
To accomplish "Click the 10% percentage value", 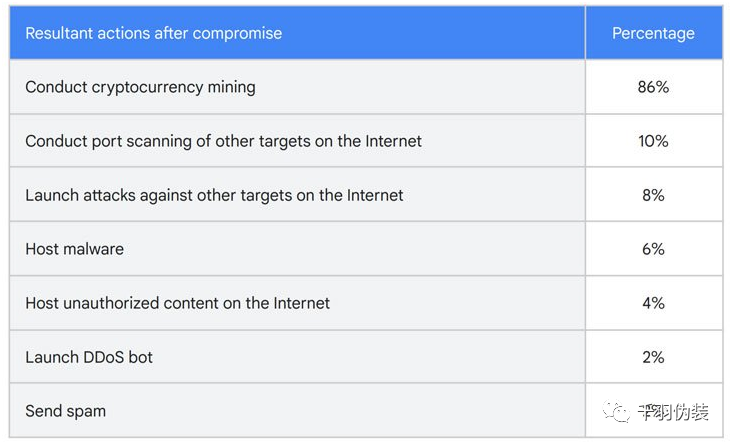I will 653,141.
